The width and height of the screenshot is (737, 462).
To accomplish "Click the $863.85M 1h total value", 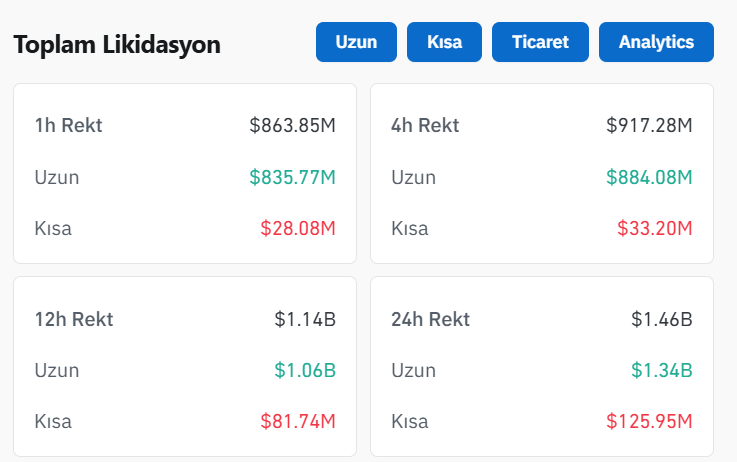I will point(292,125).
